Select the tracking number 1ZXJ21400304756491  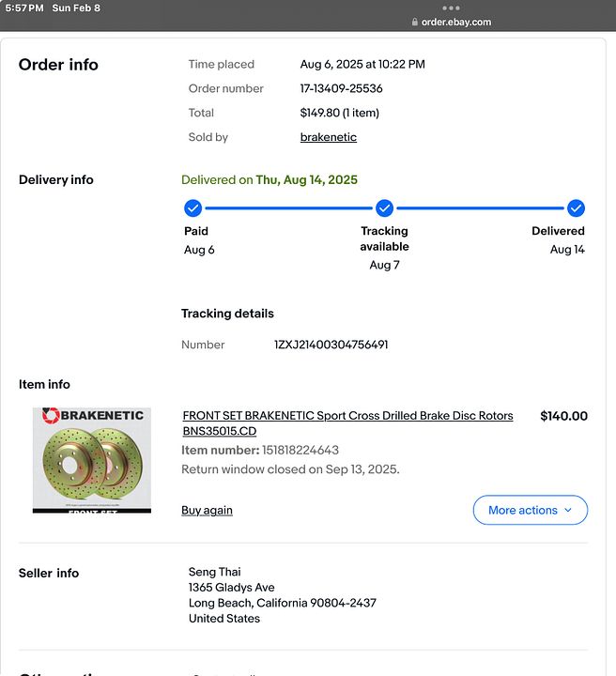[x=331, y=345]
